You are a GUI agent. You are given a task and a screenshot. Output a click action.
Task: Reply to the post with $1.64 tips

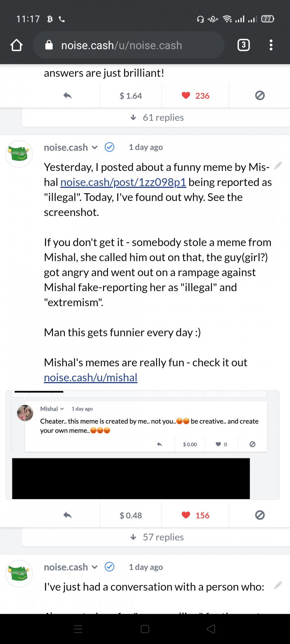67,96
